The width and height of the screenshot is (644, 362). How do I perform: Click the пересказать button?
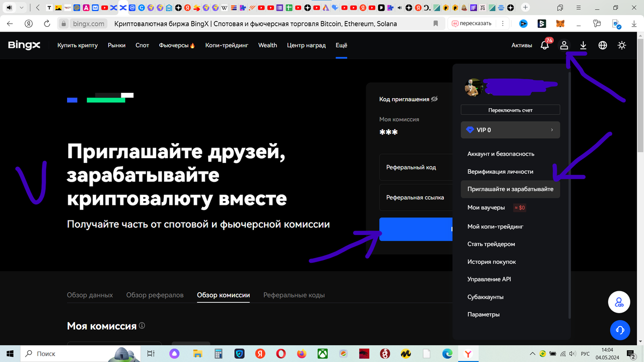point(472,24)
